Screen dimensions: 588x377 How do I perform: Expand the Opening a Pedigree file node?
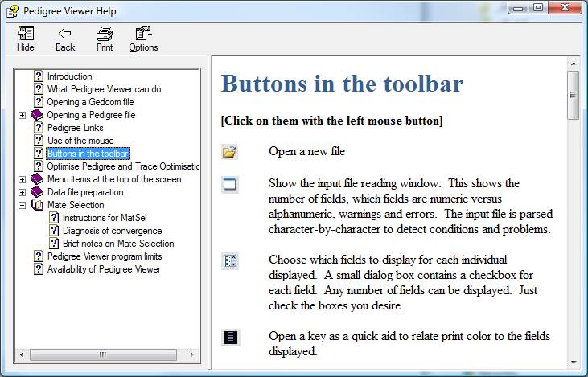[23, 115]
